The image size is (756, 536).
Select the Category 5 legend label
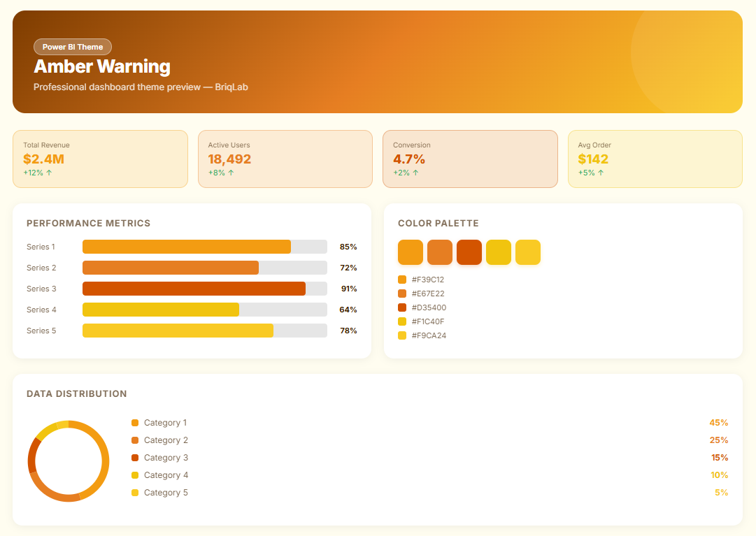[x=166, y=493]
